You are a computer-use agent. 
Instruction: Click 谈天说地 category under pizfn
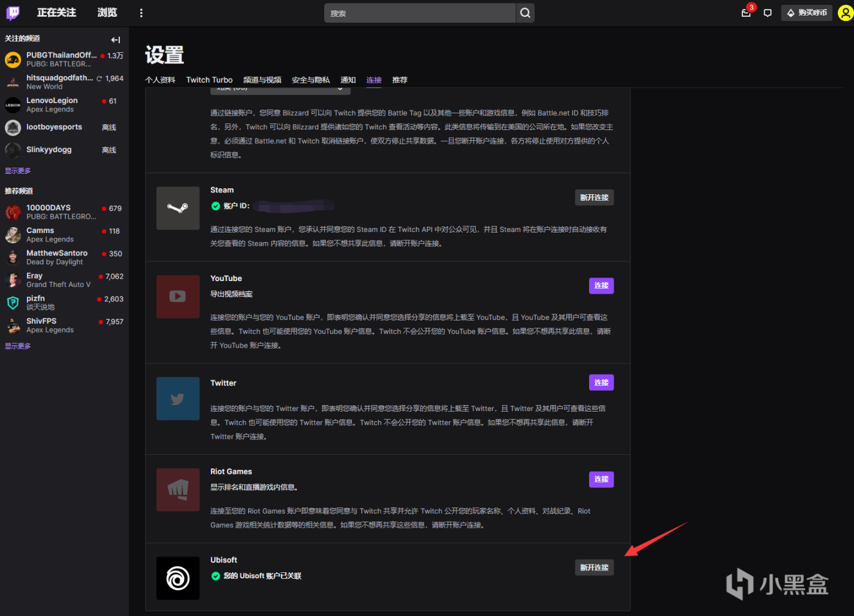click(x=40, y=307)
